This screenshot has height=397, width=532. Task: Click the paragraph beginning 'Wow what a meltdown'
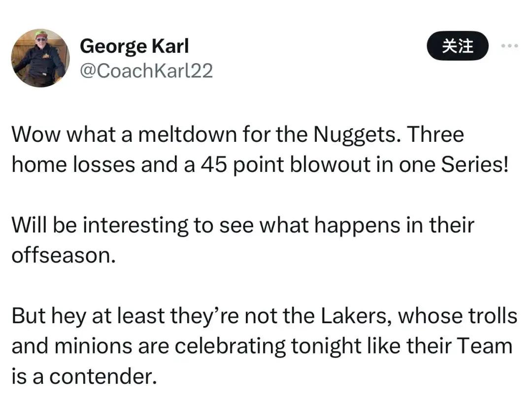coord(260,149)
